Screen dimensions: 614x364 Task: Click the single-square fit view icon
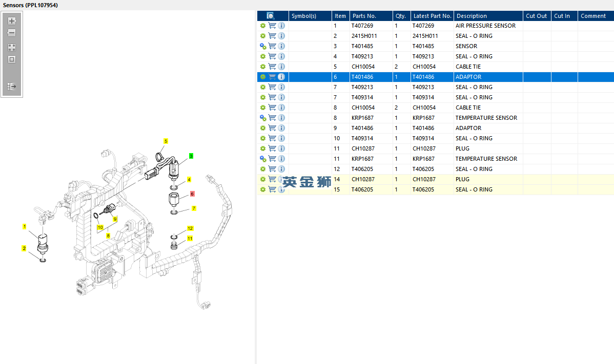pyautogui.click(x=12, y=59)
